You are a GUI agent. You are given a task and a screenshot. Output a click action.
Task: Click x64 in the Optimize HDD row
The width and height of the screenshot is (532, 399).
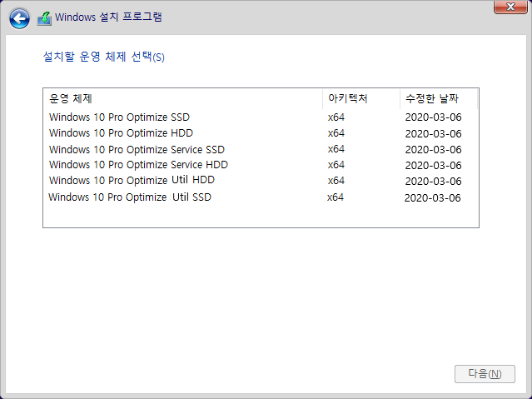pyautogui.click(x=336, y=133)
